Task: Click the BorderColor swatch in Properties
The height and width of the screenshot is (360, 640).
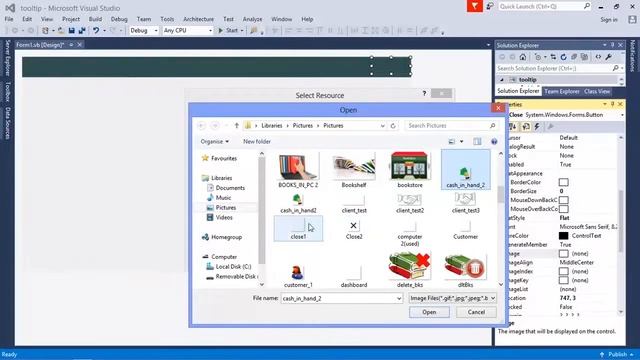Action: tap(563, 182)
